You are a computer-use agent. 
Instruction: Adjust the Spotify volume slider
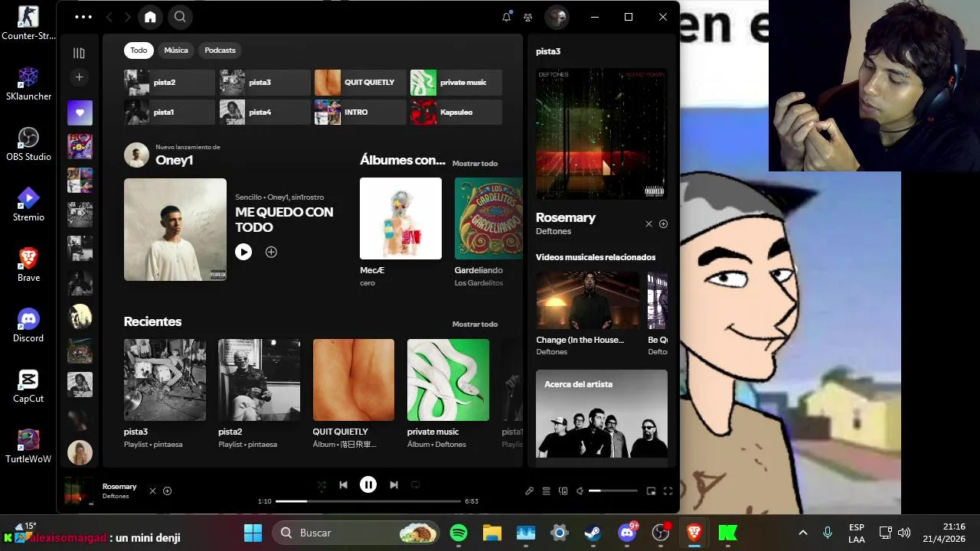(613, 491)
